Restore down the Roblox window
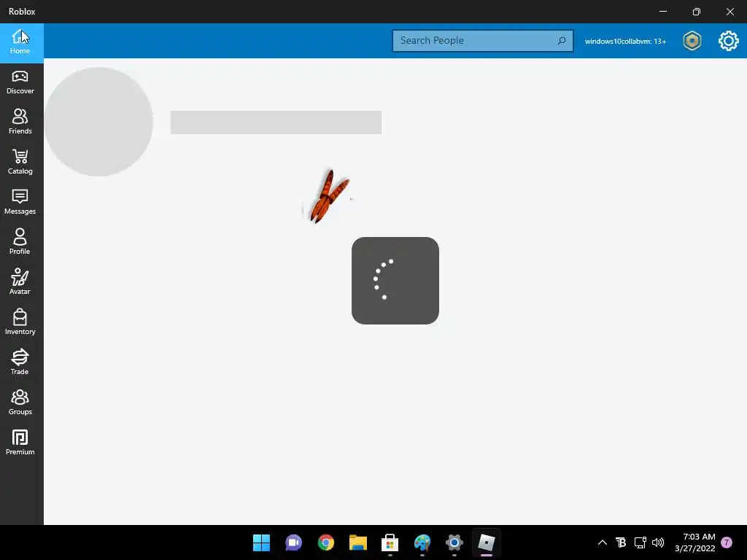 point(697,12)
